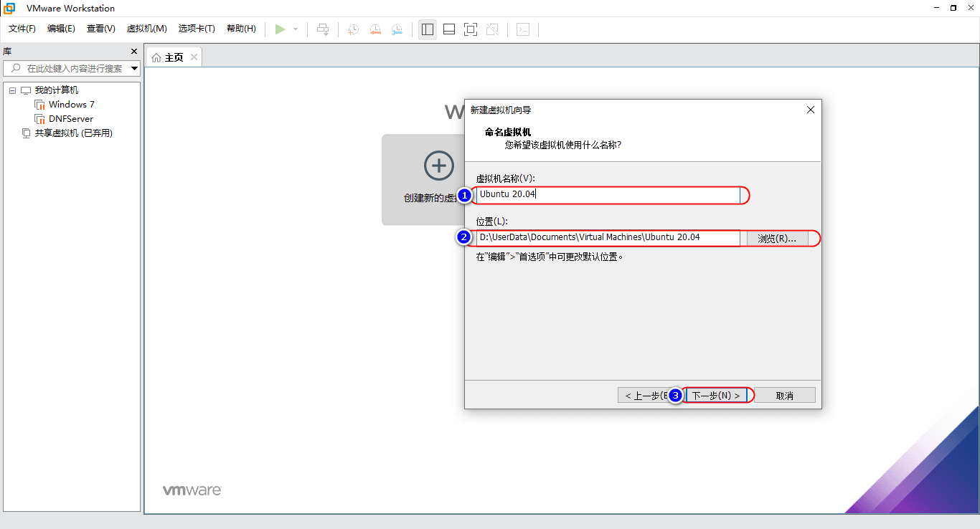Toggle the thumbnail bar view icon
Image resolution: width=980 pixels, height=529 pixels.
(x=449, y=29)
